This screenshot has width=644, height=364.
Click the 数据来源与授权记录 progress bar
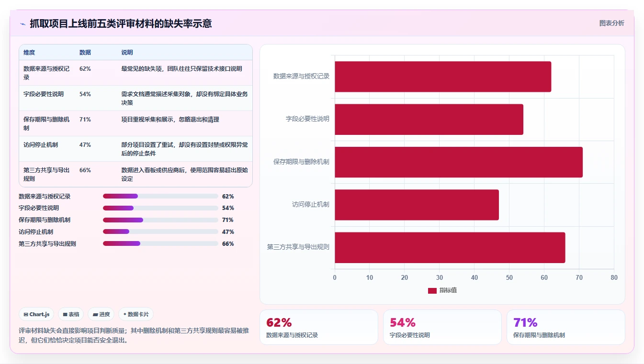point(160,196)
